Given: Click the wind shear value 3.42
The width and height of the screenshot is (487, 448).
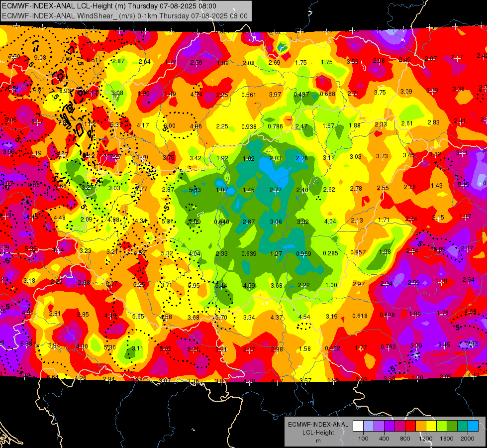Looking at the screenshot, I should [x=195, y=158].
